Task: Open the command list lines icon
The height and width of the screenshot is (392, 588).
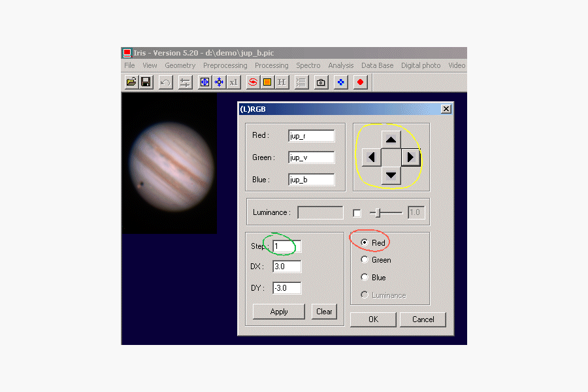Action: click(x=301, y=82)
